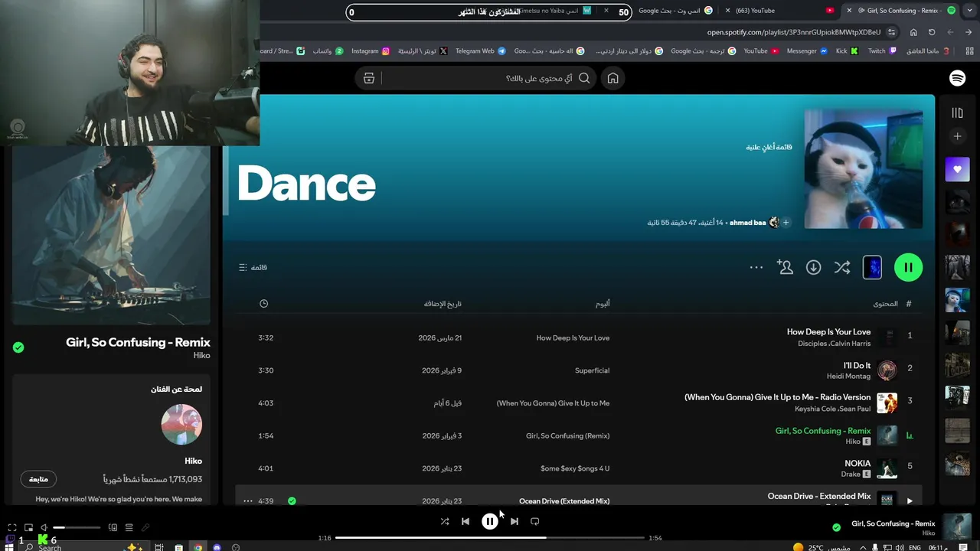Open site settings icon in address bar
The image size is (980, 551).
click(x=891, y=32)
